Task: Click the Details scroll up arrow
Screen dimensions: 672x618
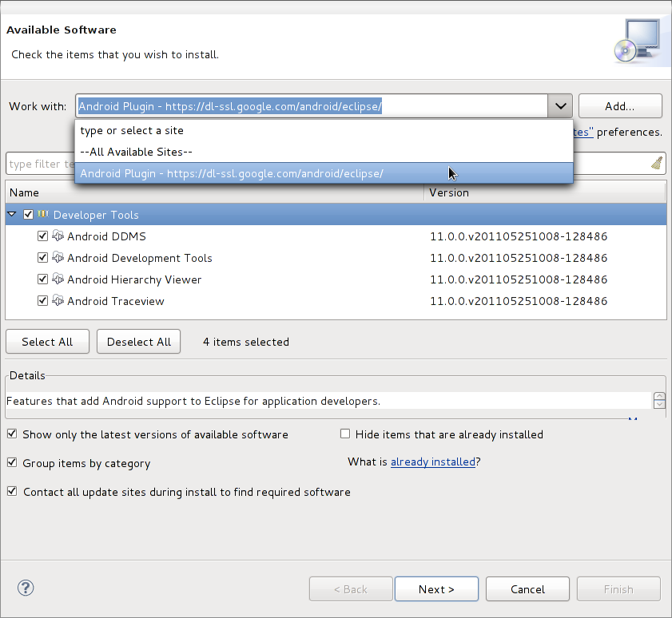Action: [659, 396]
